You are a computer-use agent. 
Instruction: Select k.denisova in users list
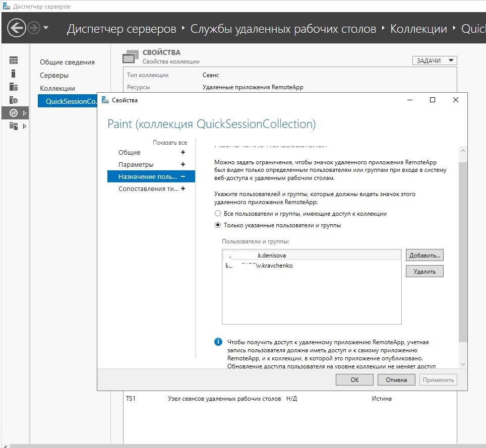[312, 255]
